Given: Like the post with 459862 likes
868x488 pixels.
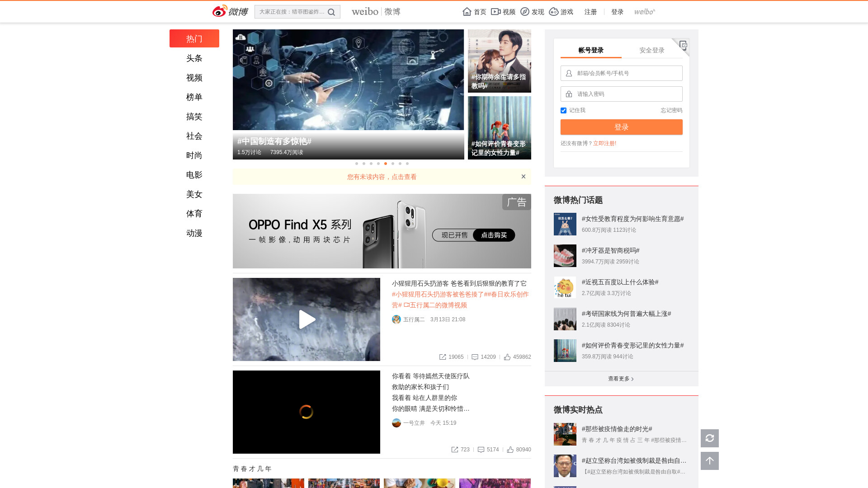Looking at the screenshot, I should tap(507, 357).
